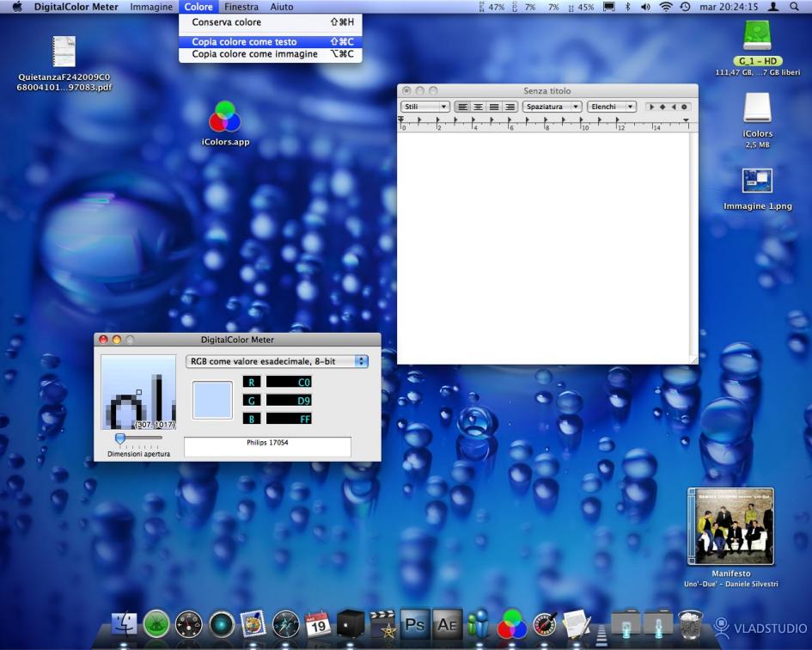Image resolution: width=812 pixels, height=650 pixels.
Task: Click the Manifesto album artwork widget
Action: [x=730, y=526]
